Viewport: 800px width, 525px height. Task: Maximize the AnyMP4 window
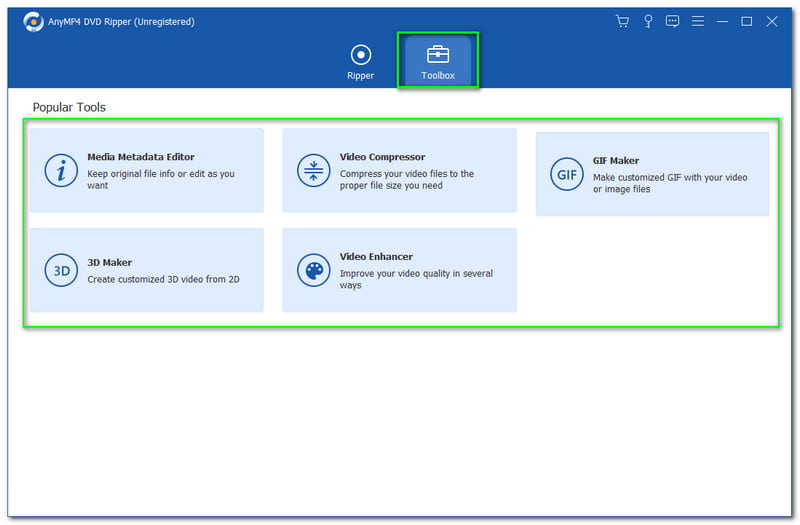pyautogui.click(x=746, y=21)
